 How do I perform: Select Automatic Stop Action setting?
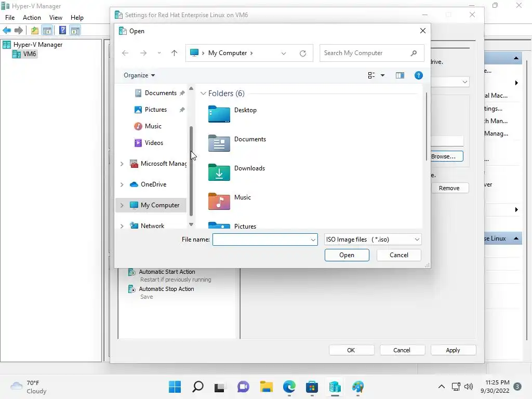(x=166, y=289)
